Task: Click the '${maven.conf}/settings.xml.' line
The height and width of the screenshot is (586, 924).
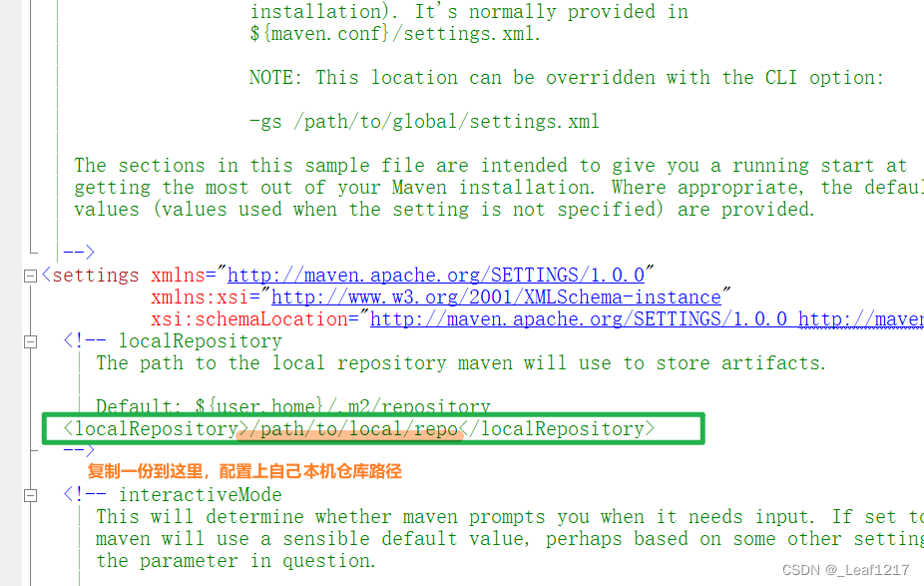Action: point(395,34)
